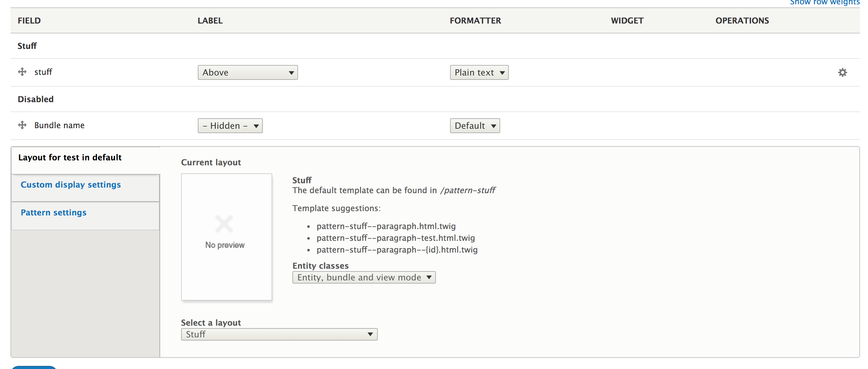Click the No preview layout thumbnail
The width and height of the screenshot is (868, 369).
click(226, 237)
